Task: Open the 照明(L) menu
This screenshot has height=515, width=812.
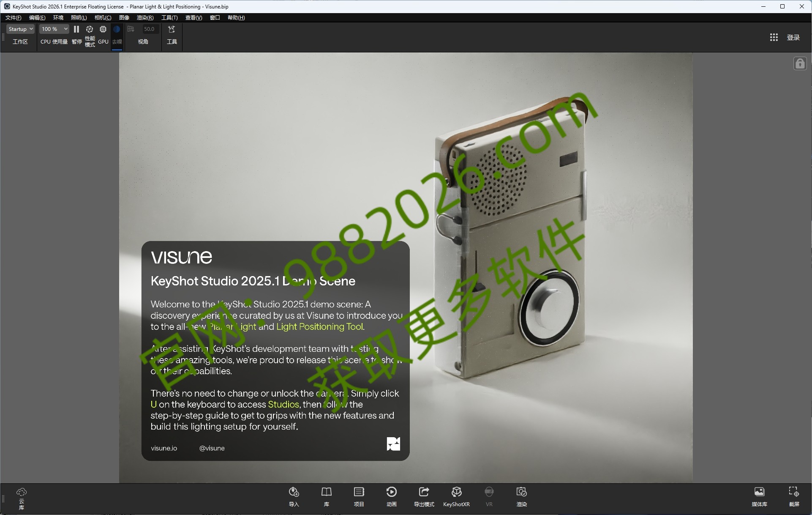Action: (79, 18)
